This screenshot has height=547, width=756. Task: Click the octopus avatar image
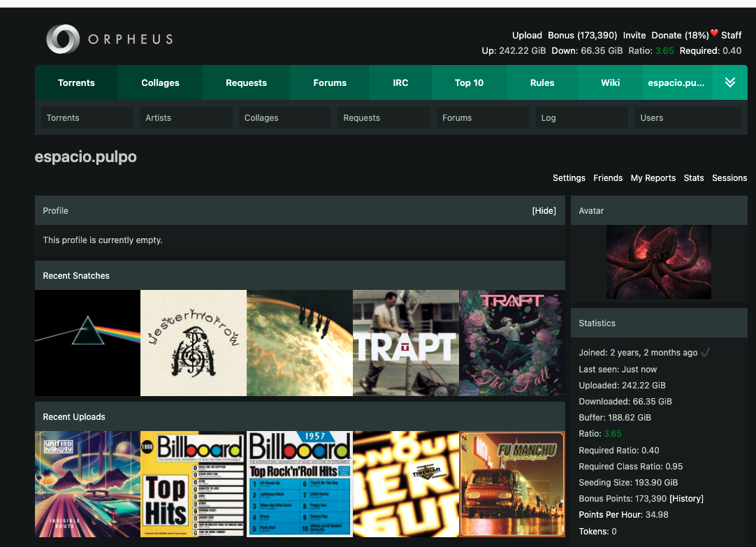click(659, 262)
